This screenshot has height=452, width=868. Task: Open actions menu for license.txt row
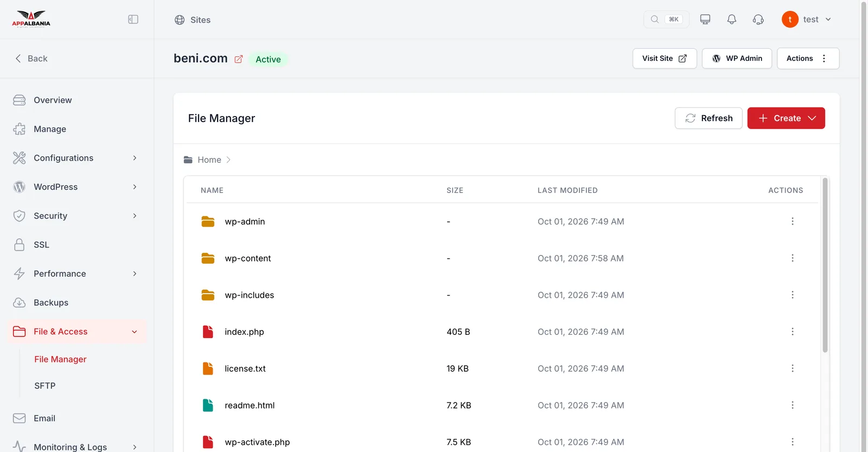(x=793, y=368)
